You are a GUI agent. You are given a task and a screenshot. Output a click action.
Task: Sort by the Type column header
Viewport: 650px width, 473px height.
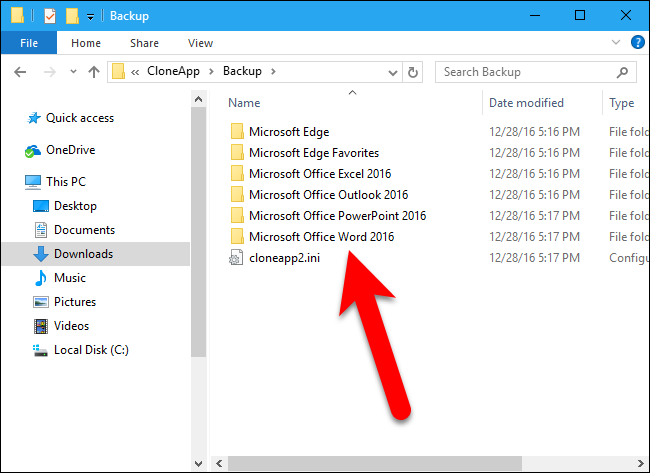(621, 103)
